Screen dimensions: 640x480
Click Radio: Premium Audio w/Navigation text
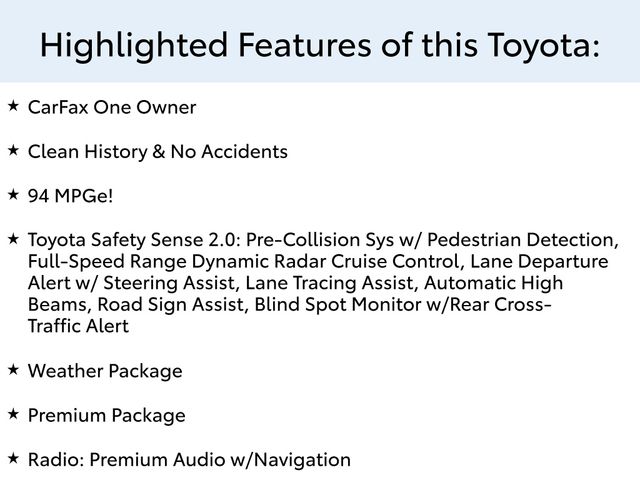(189, 459)
